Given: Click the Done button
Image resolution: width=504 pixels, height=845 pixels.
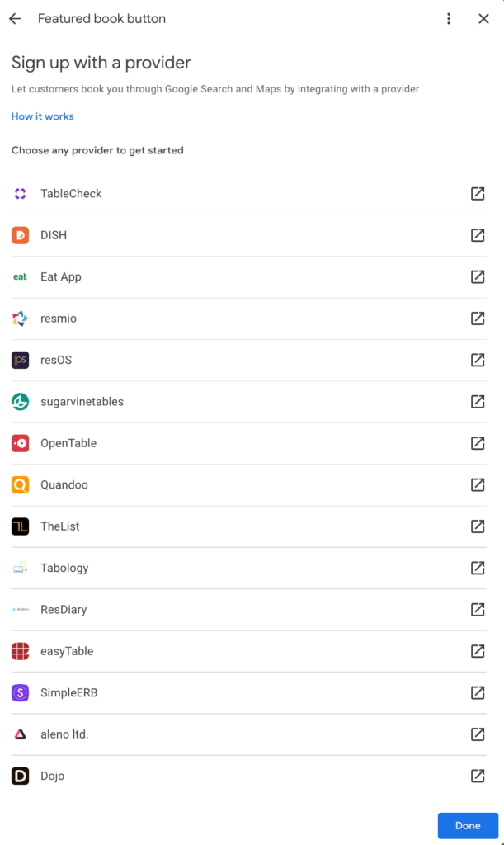Looking at the screenshot, I should [468, 825].
